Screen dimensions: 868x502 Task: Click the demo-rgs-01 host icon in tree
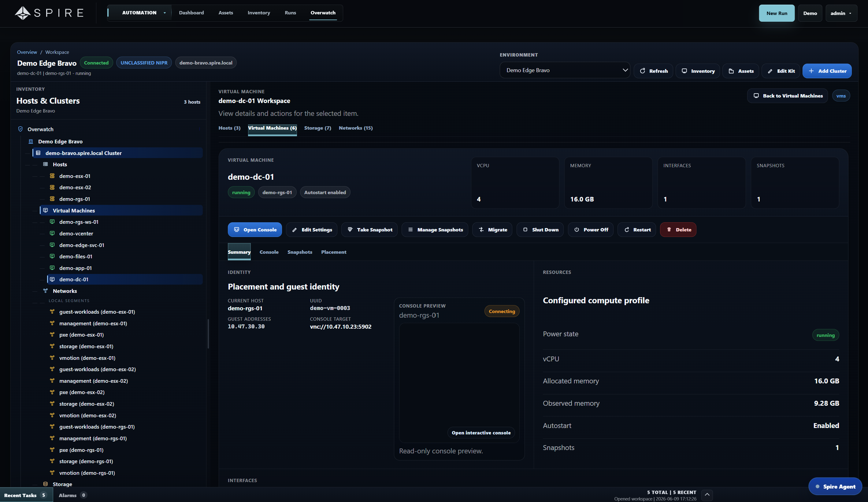click(52, 199)
